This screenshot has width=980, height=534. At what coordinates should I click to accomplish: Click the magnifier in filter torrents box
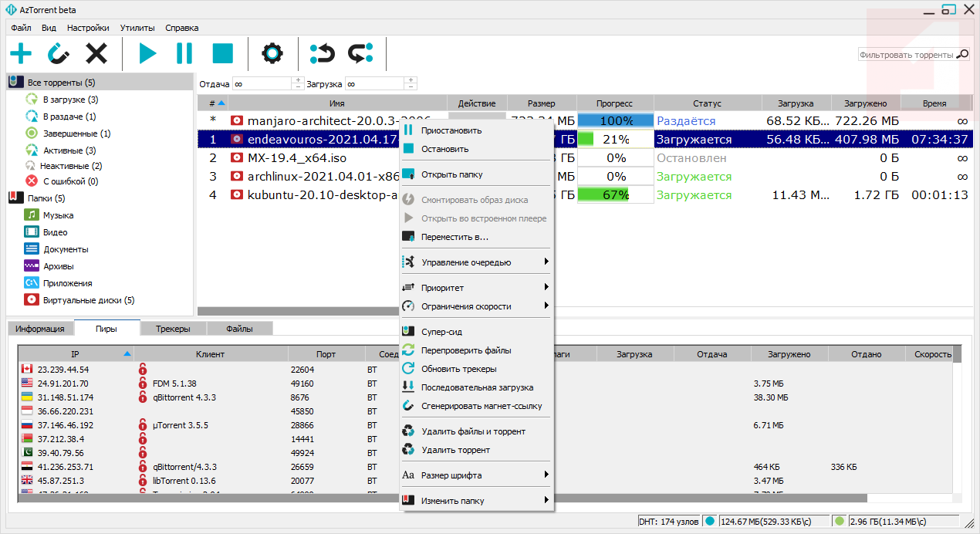(x=962, y=55)
